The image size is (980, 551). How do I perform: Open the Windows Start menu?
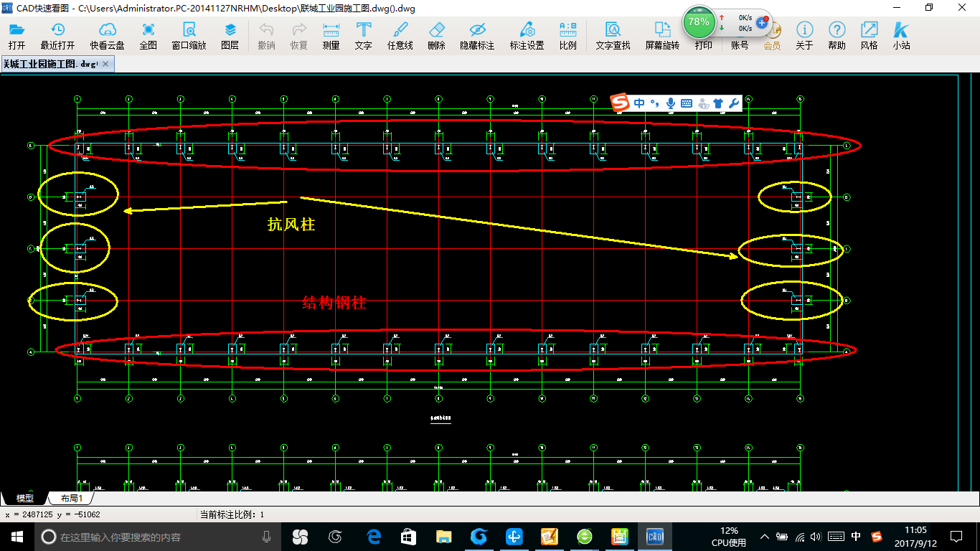pos(17,537)
